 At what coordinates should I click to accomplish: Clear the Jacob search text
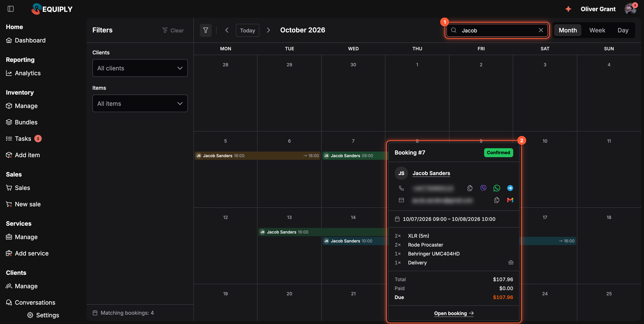541,30
